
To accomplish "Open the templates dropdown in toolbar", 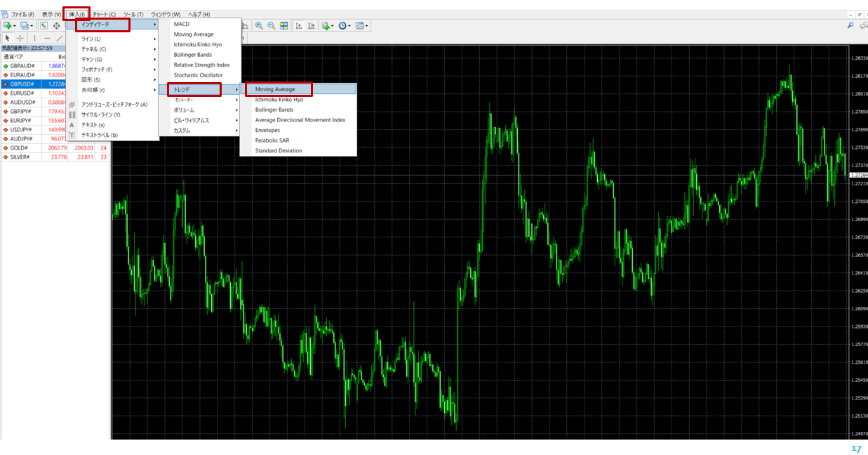I will point(361,26).
